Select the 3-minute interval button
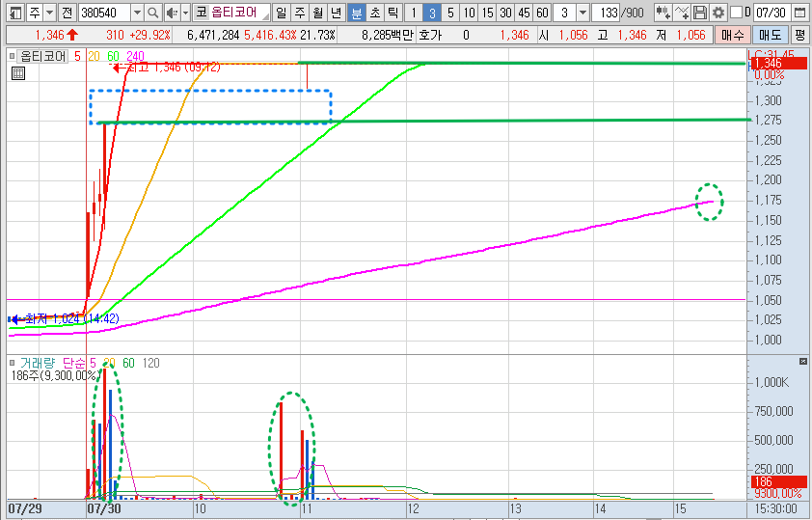812x520 pixels. click(432, 13)
